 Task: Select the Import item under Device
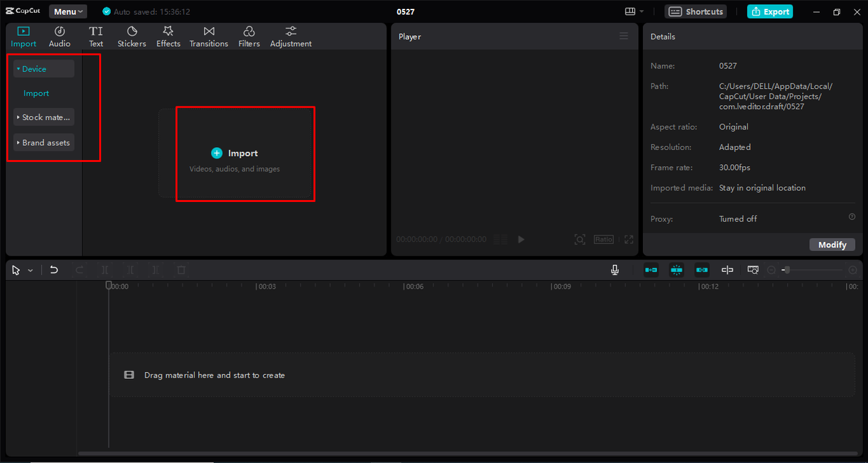(x=37, y=94)
